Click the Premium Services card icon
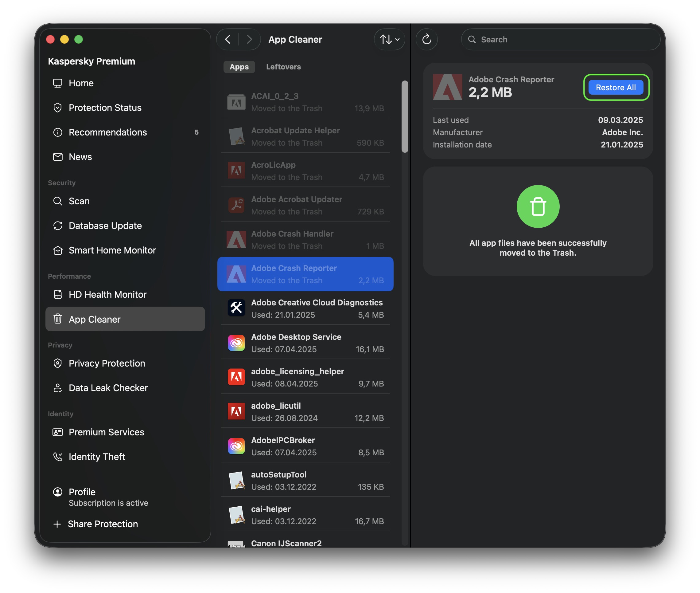700x593 pixels. tap(57, 432)
